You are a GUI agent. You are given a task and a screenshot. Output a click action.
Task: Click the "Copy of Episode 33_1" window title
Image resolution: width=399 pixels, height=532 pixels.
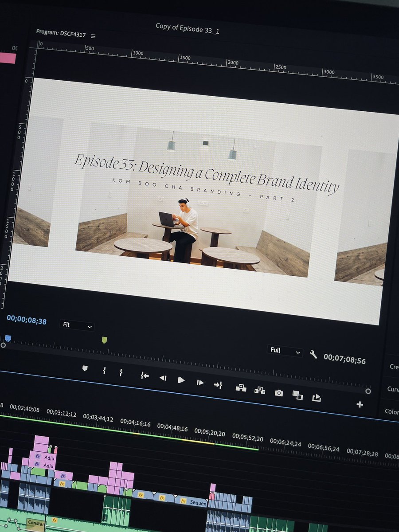coord(188,28)
